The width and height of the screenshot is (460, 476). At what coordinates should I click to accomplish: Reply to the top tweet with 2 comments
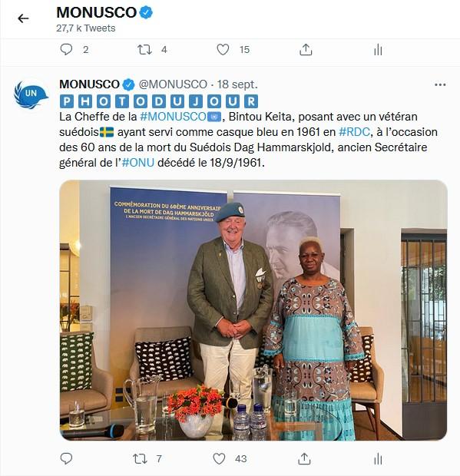(66, 49)
